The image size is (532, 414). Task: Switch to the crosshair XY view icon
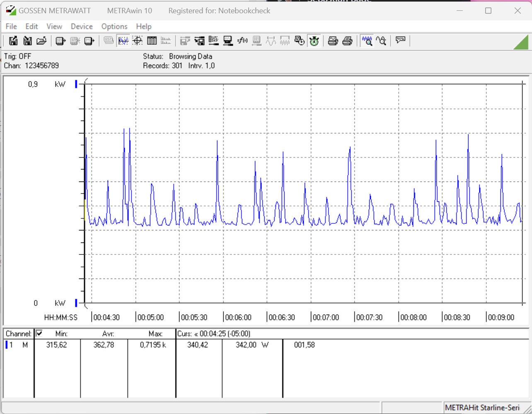138,41
